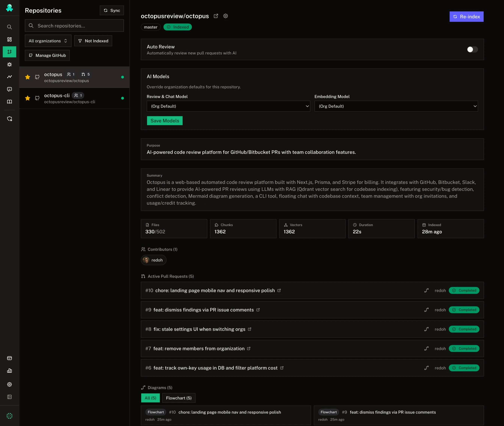Open the chat sidebar icon

(9, 89)
